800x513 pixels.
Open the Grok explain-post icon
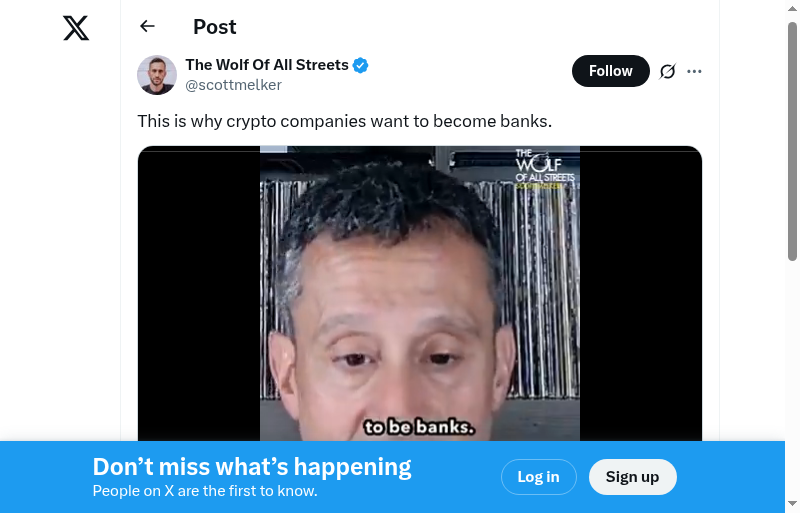[667, 71]
